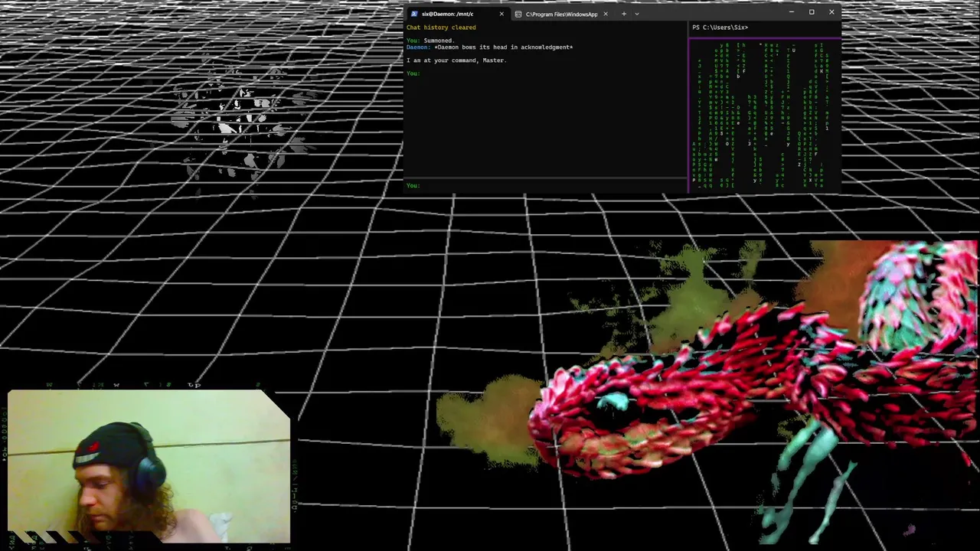Open the terminal profile dropdown chevron
Image resolution: width=980 pixels, height=551 pixels.
(x=636, y=14)
